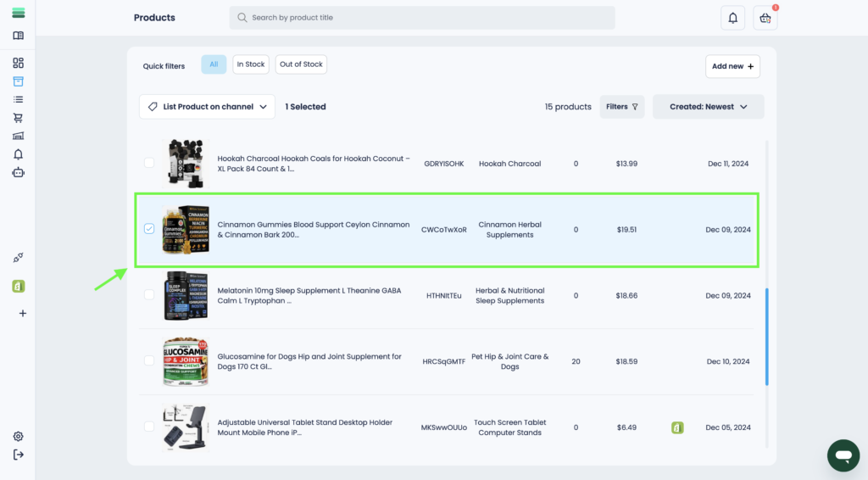868x480 pixels.
Task: Click the robot automation icon in sidebar
Action: tap(18, 172)
